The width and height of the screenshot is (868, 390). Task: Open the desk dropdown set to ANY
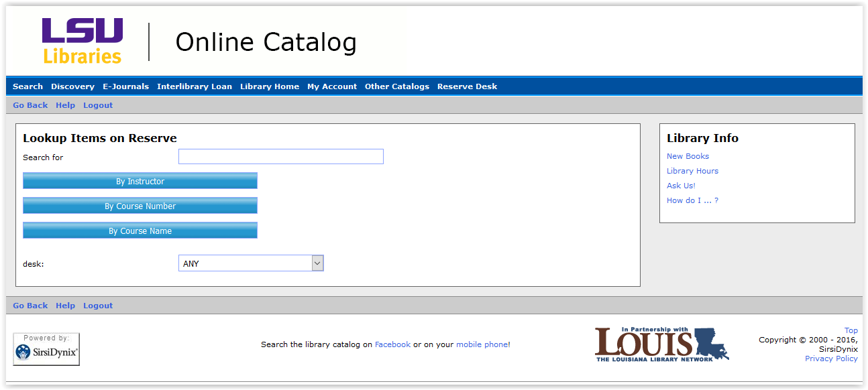251,263
